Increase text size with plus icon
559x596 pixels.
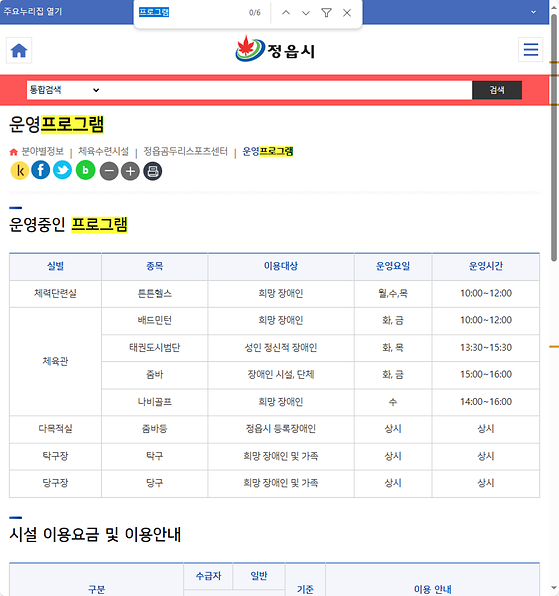(x=130, y=171)
